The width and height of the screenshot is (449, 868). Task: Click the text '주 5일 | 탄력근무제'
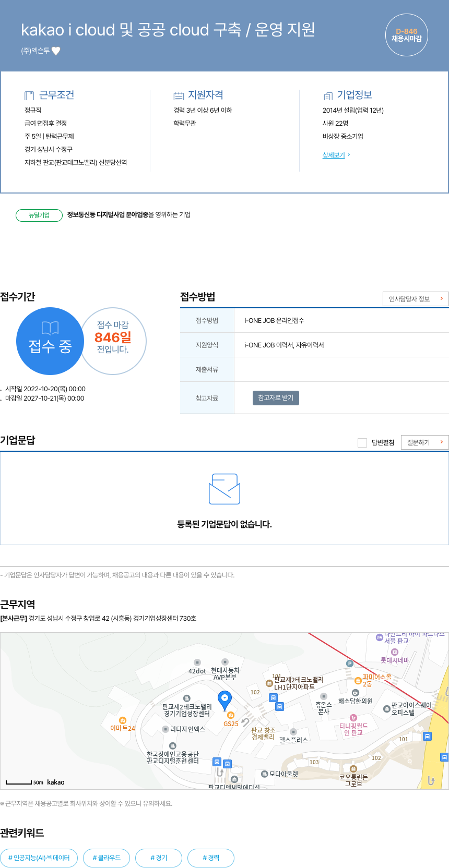(49, 136)
